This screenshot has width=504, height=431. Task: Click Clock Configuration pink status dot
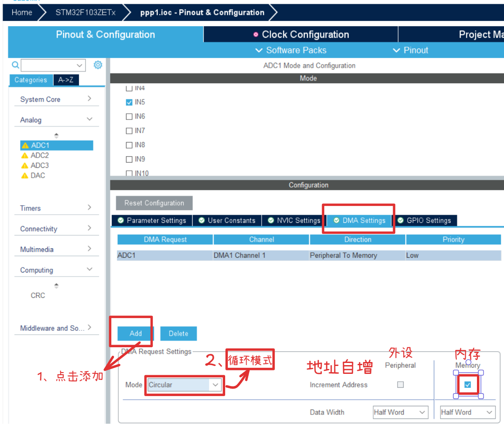pos(256,34)
